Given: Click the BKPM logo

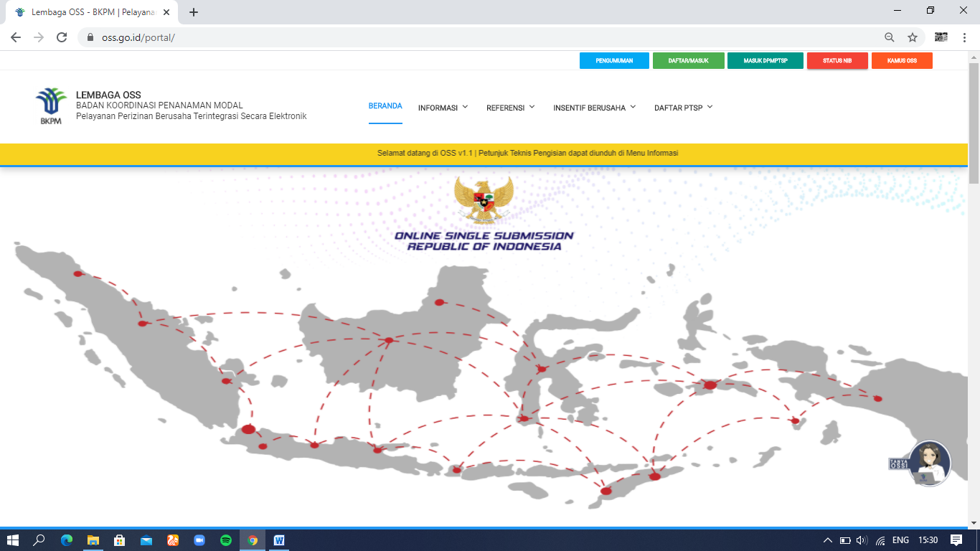Looking at the screenshot, I should pyautogui.click(x=51, y=106).
